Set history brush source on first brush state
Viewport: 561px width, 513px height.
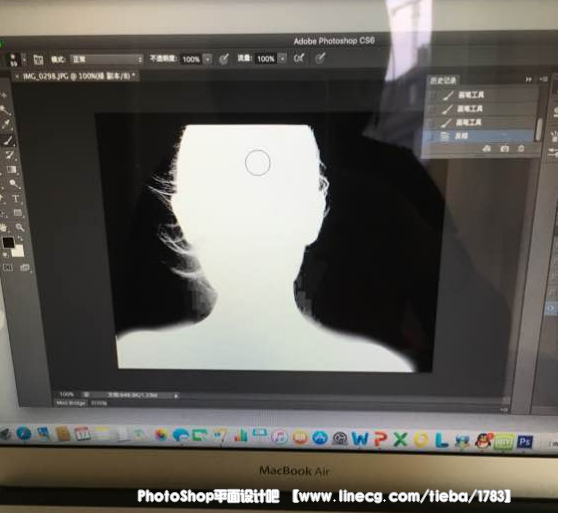(x=433, y=96)
